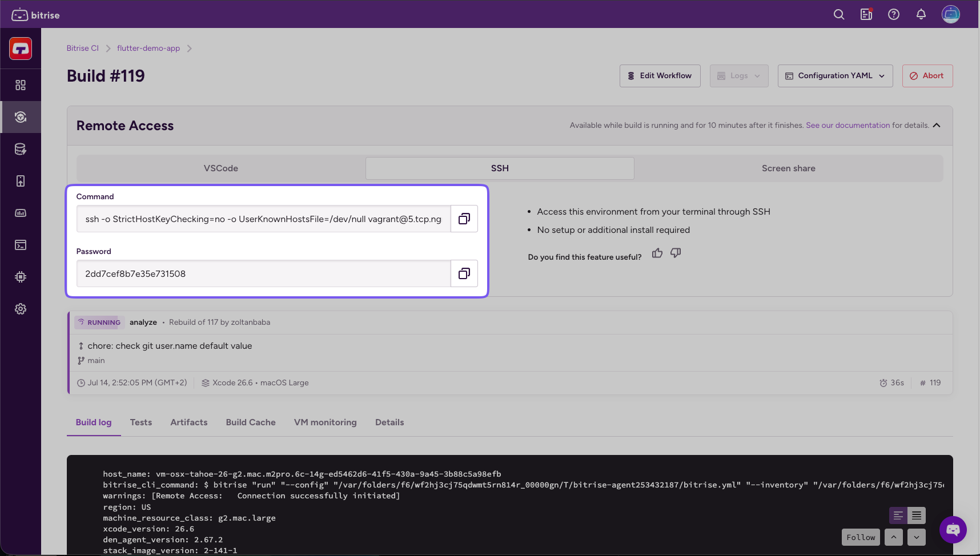
Task: Open the settings gear icon in sidebar
Action: pos(21,309)
